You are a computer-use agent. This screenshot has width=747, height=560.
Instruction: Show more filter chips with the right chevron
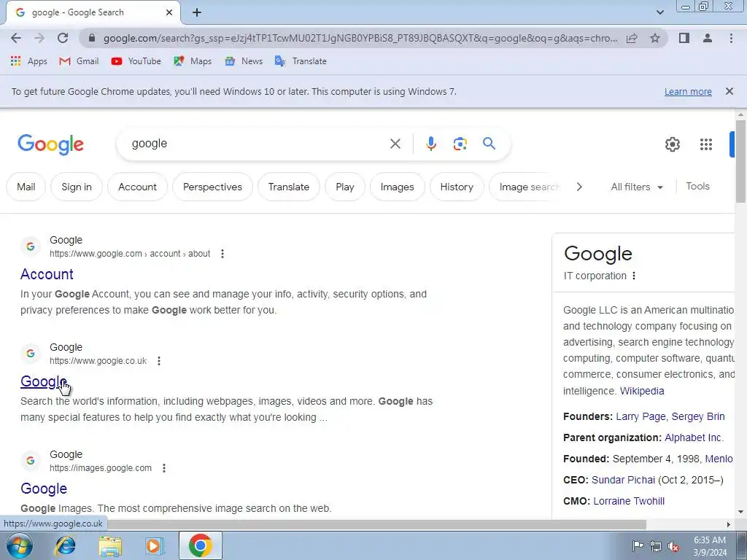coord(579,187)
